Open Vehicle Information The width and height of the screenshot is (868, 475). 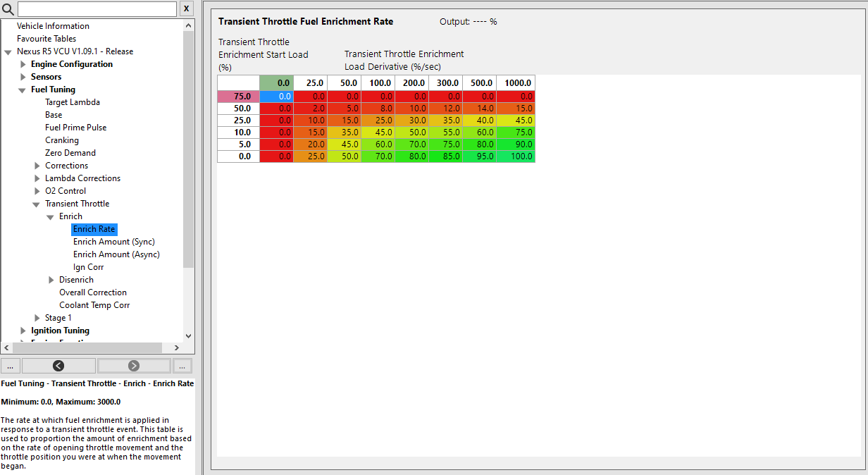click(53, 26)
